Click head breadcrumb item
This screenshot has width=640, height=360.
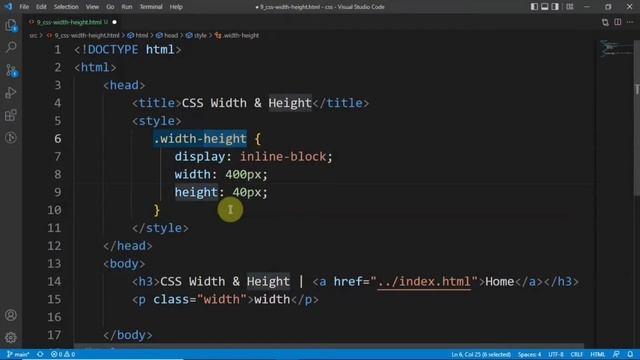click(x=171, y=36)
